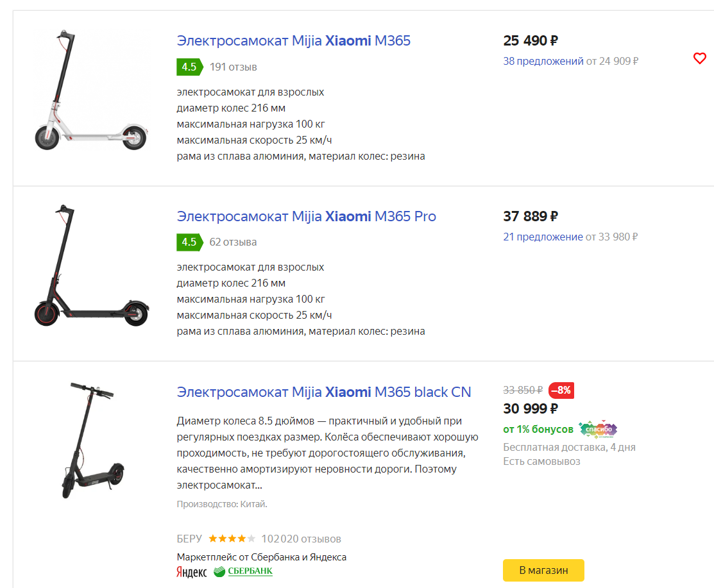Click the -8% discount badge
Image resolution: width=714 pixels, height=588 pixels.
[561, 390]
